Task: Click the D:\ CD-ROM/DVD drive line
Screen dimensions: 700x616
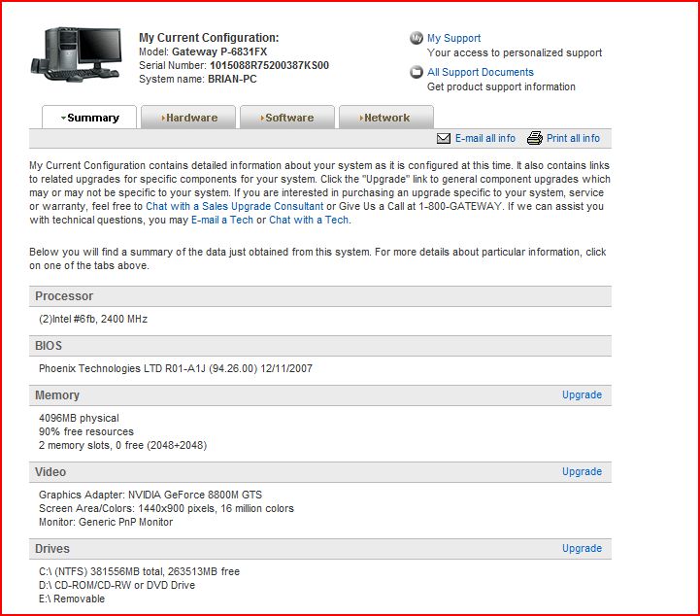Action: (x=117, y=585)
